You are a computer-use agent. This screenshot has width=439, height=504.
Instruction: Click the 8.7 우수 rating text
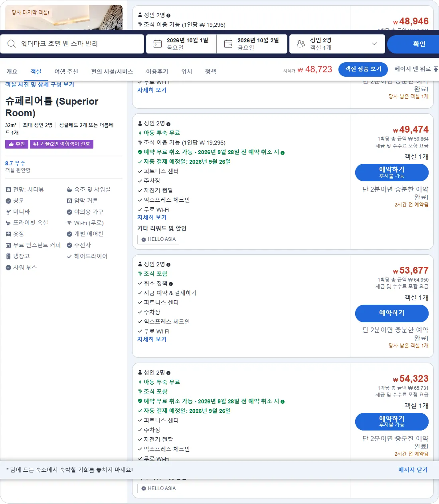tap(15, 163)
